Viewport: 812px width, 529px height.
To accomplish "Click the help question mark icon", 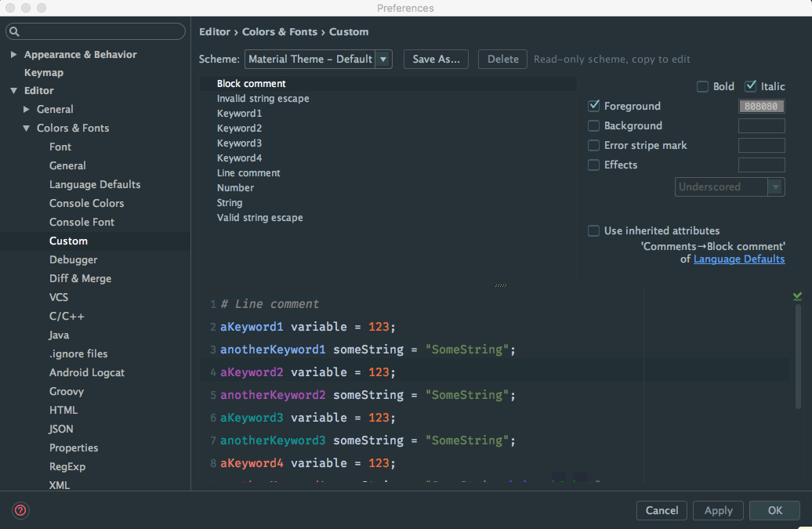I will click(x=21, y=510).
